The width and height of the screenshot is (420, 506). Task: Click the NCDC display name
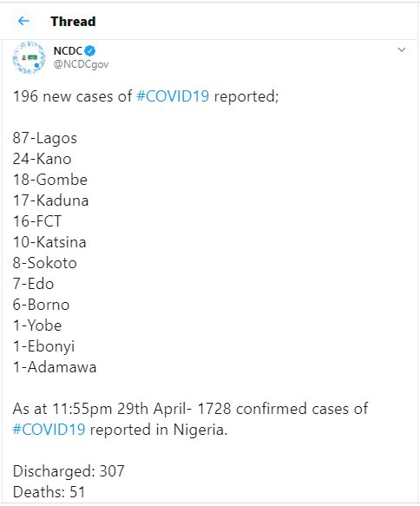(68, 51)
